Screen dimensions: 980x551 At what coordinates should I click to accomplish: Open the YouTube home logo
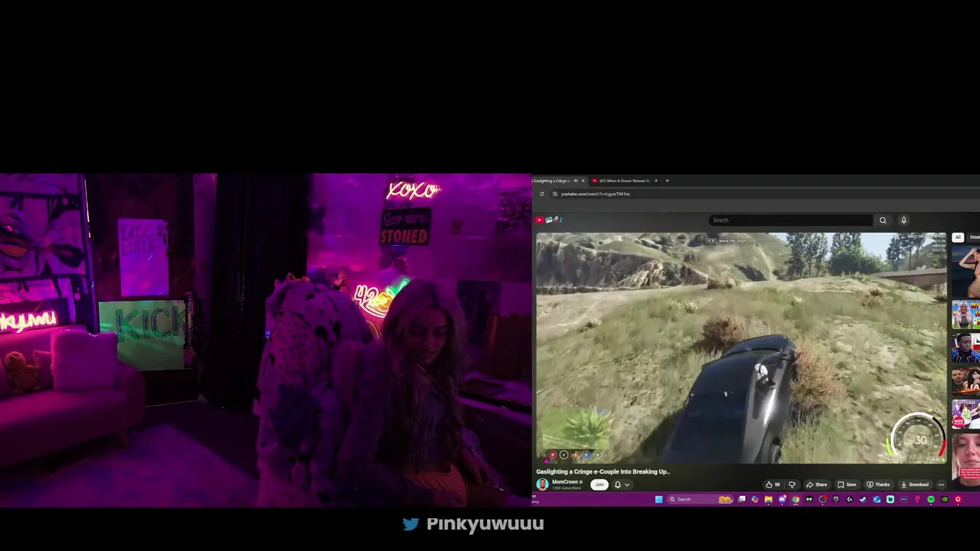(x=548, y=220)
